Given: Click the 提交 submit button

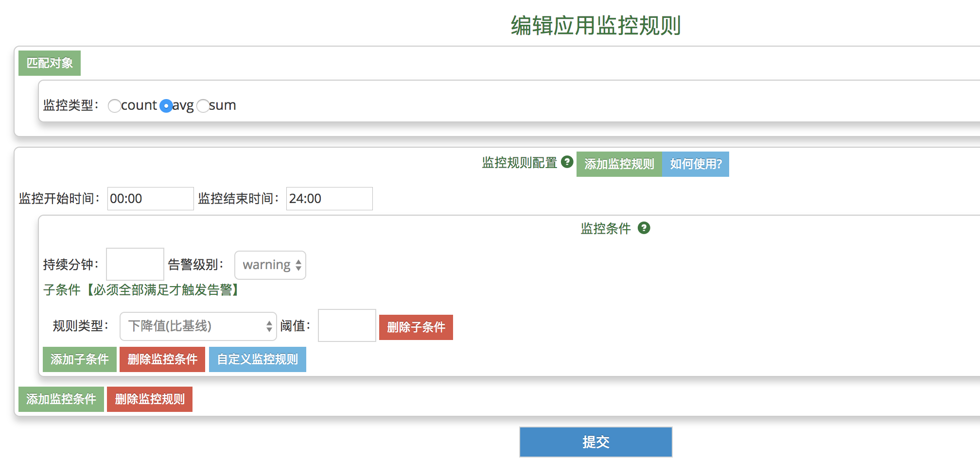Looking at the screenshot, I should (595, 442).
